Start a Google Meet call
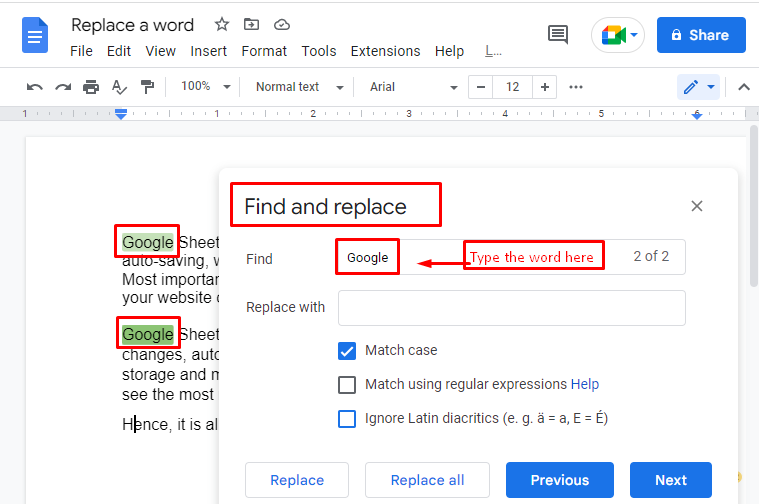 pos(613,35)
